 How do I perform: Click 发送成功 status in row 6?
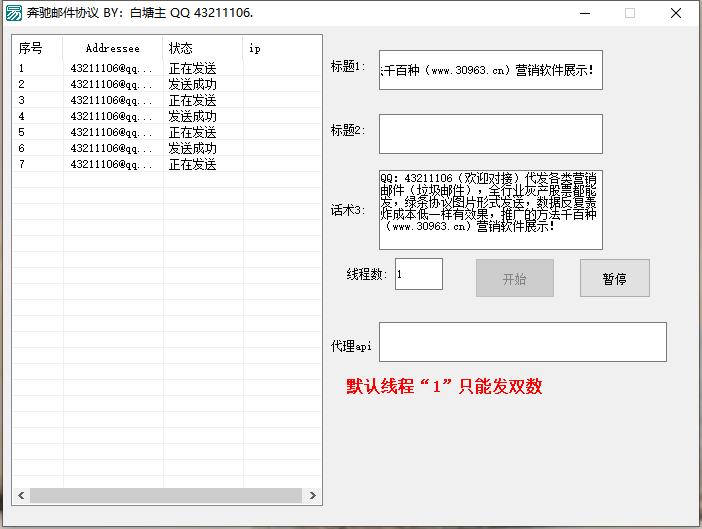click(x=193, y=149)
